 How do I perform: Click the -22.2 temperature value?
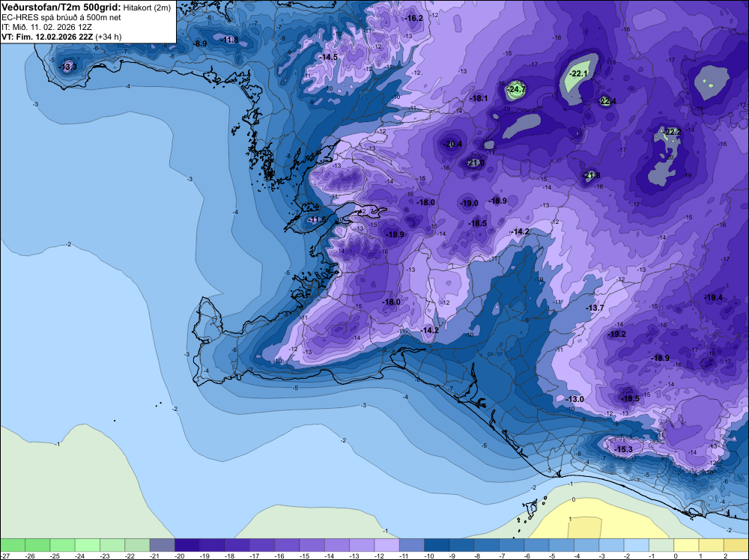[x=672, y=132]
